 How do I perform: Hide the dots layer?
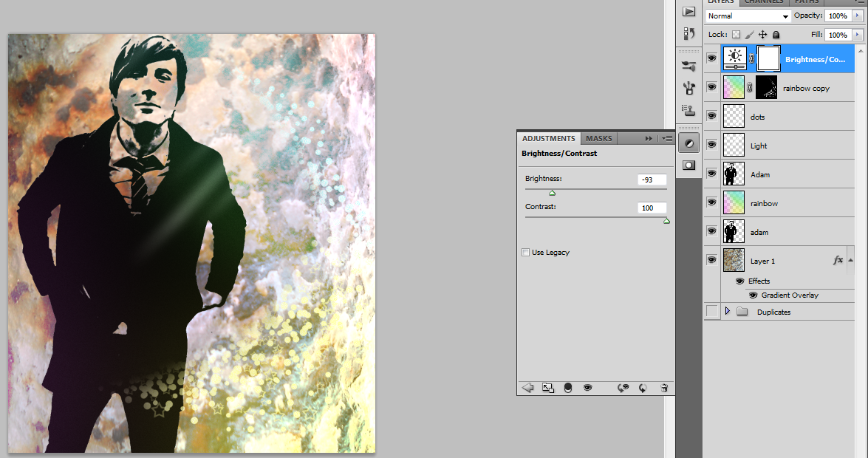pyautogui.click(x=712, y=116)
